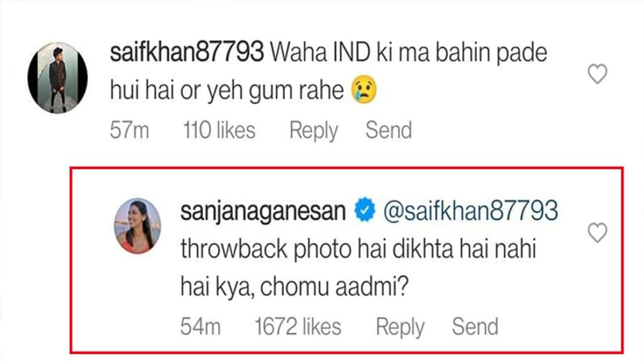644x363 pixels.
Task: Like the comment by saifkhan87793
Action: coord(597,75)
